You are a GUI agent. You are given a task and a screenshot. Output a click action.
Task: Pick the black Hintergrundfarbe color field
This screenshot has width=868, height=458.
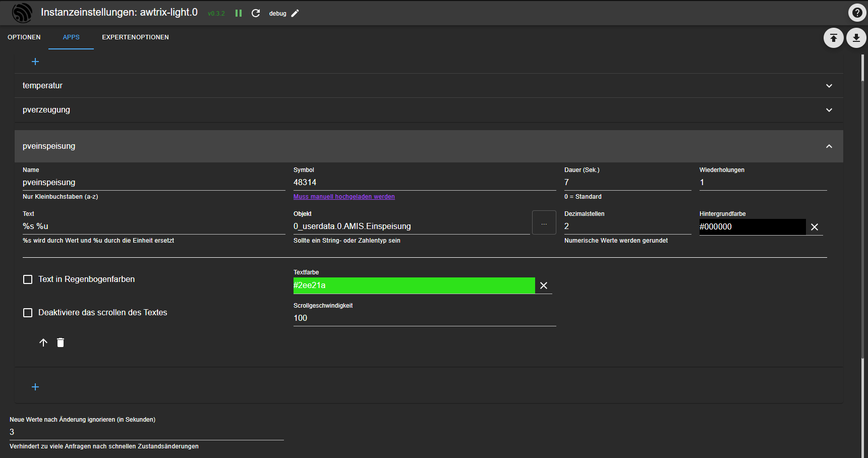pos(753,227)
